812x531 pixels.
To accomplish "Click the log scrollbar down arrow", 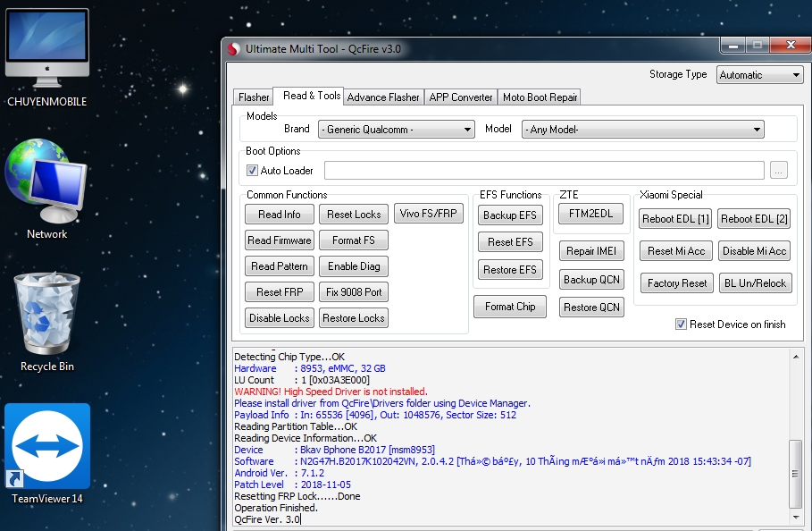I will pos(796,518).
